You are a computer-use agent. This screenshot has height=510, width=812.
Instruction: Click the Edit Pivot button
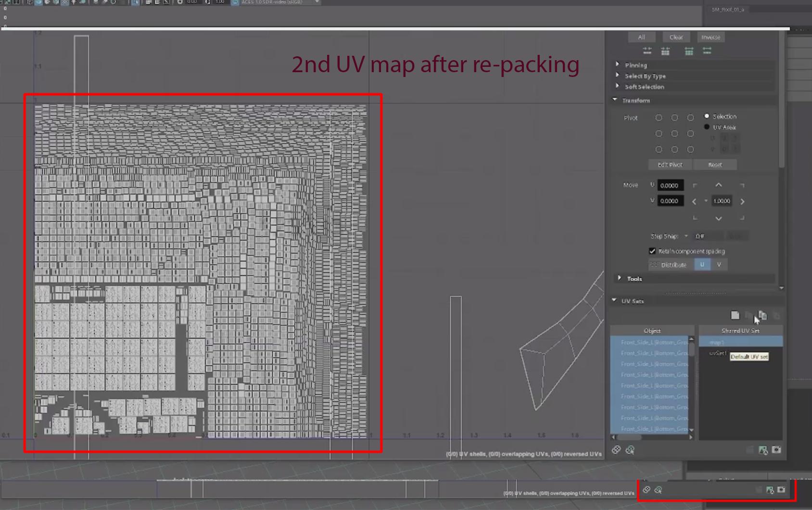point(670,165)
